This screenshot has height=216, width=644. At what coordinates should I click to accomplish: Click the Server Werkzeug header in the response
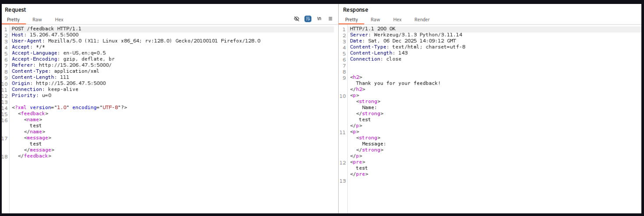pyautogui.click(x=406, y=35)
